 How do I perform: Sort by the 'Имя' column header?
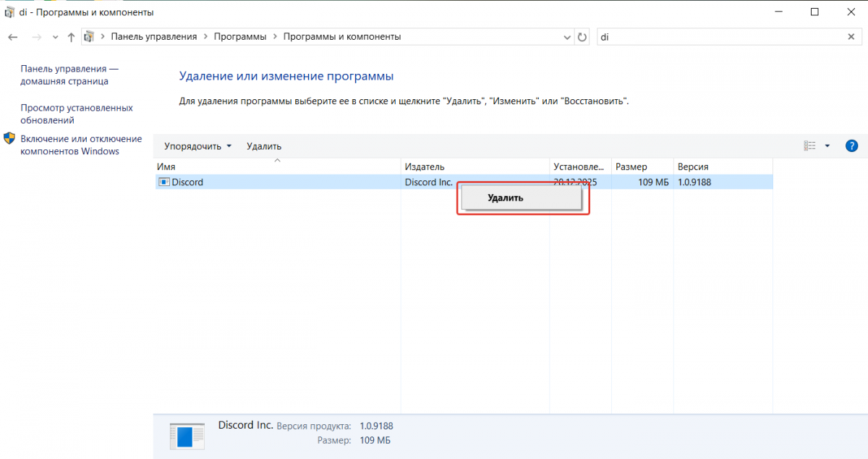[277, 167]
